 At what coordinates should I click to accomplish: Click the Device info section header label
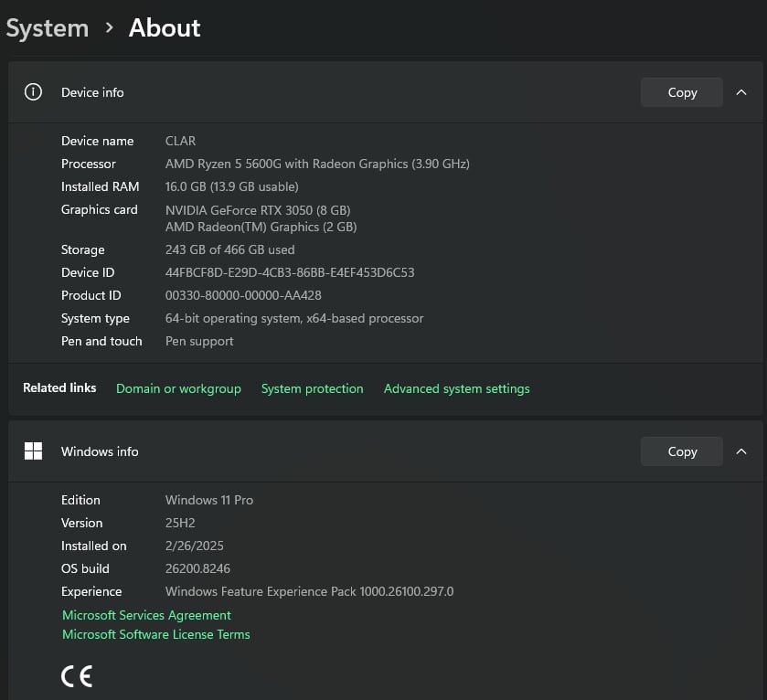tap(92, 92)
